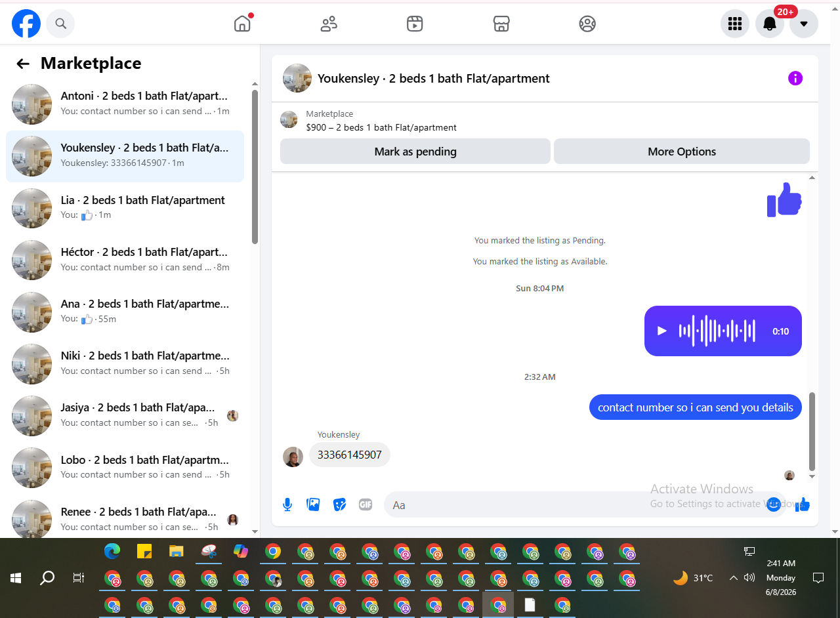Play the 0:10 voice message
The image size is (840, 618).
662,331
